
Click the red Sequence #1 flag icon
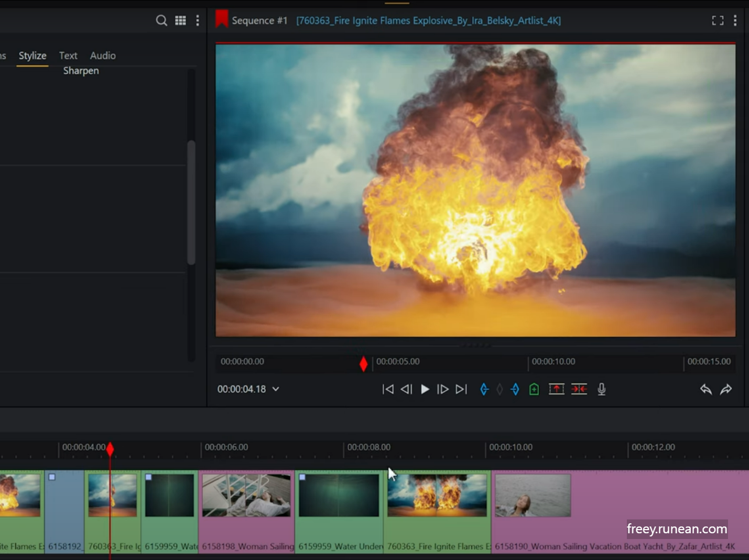click(x=222, y=19)
